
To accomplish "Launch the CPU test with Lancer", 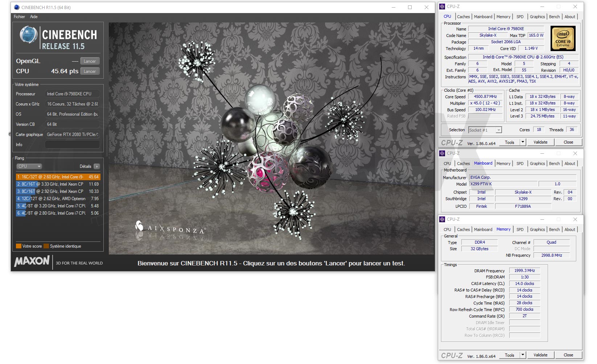I will 90,71.
